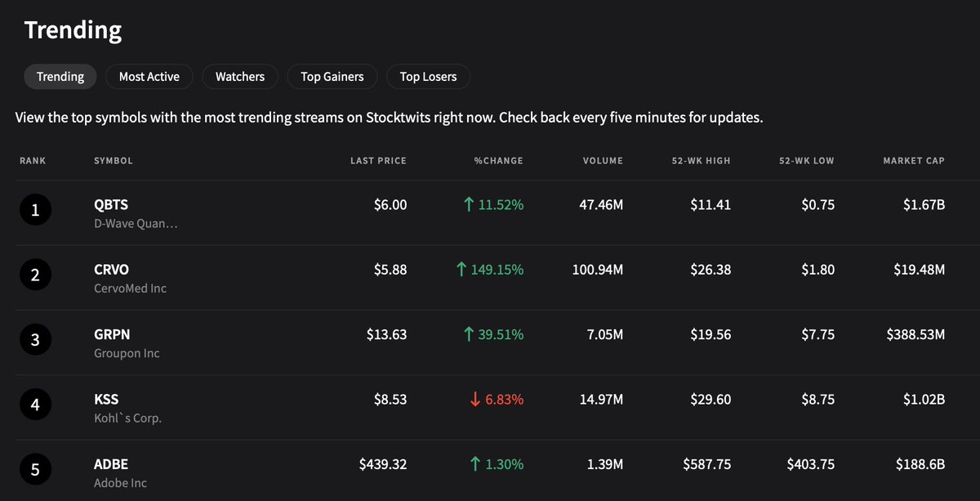Viewport: 980px width, 501px height.
Task: Click the rank 3 badge for GRPN
Action: [x=35, y=340]
